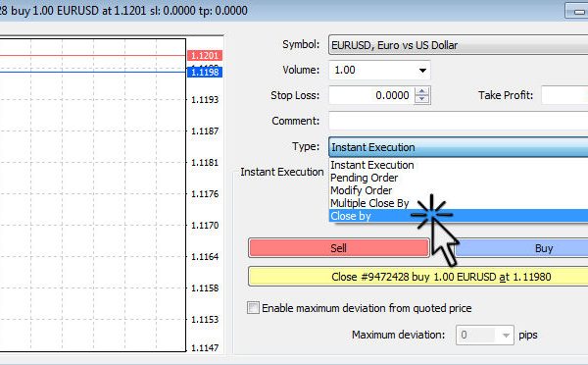Click the blue 1.1198 price label

205,72
